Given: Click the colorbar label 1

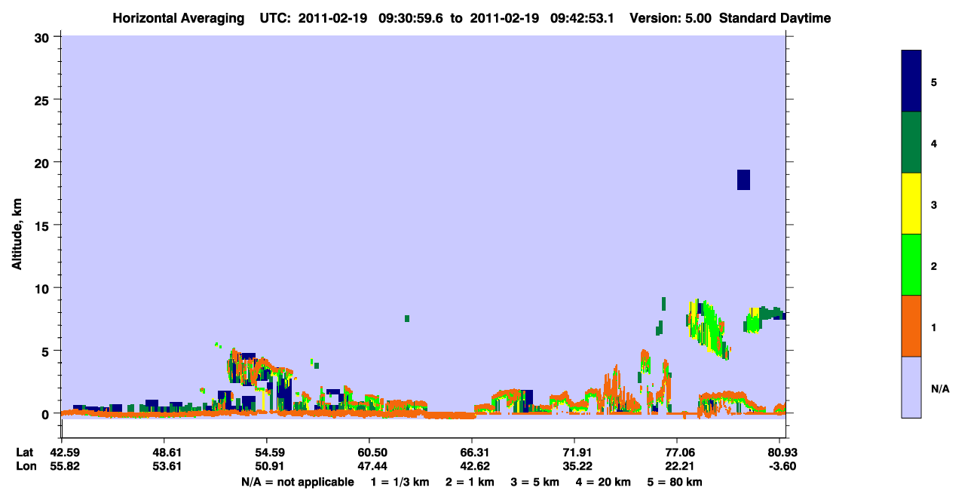Looking at the screenshot, I should point(934,326).
